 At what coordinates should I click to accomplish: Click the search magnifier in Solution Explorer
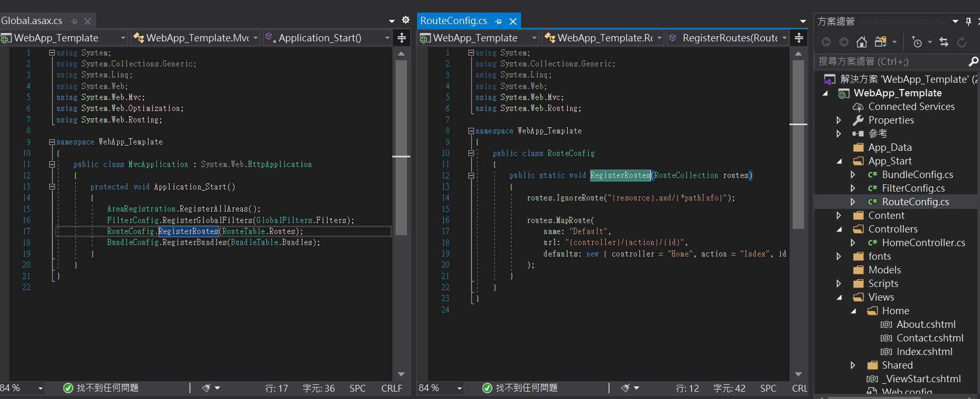pyautogui.click(x=973, y=61)
